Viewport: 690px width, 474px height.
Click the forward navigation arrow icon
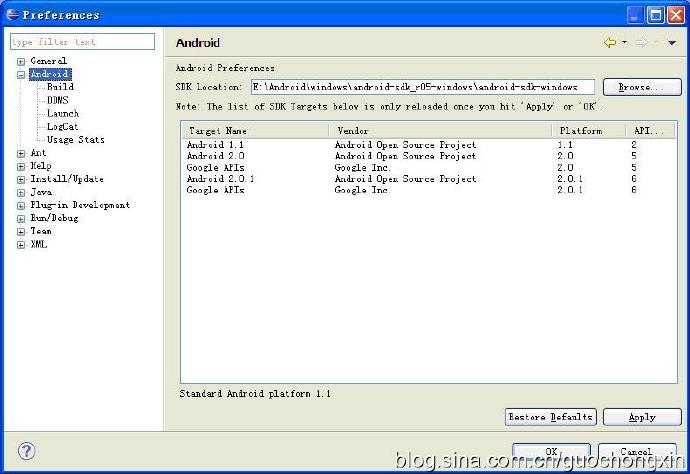(642, 43)
